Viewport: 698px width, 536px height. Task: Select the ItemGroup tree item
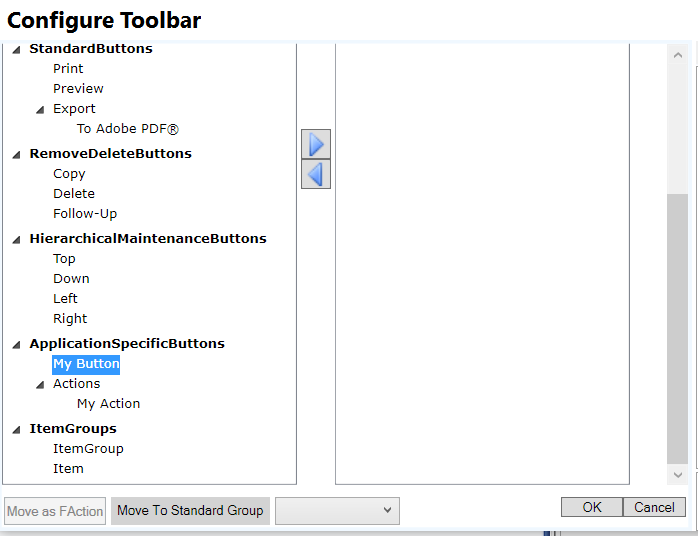pyautogui.click(x=88, y=449)
